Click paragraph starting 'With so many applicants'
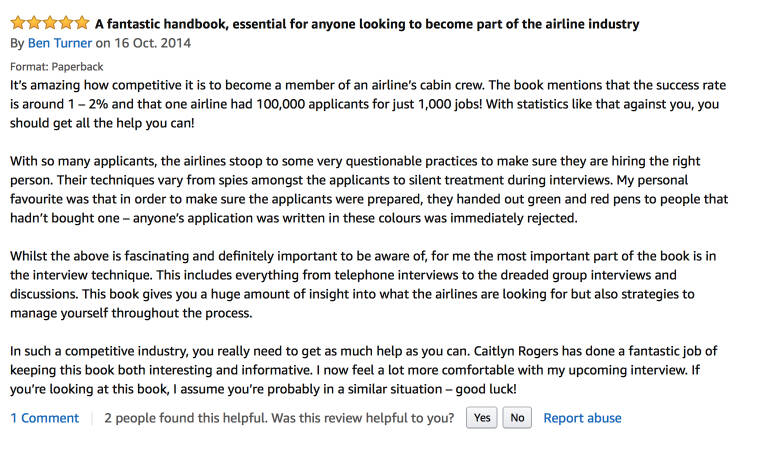This screenshot has width=757, height=449. tap(369, 189)
